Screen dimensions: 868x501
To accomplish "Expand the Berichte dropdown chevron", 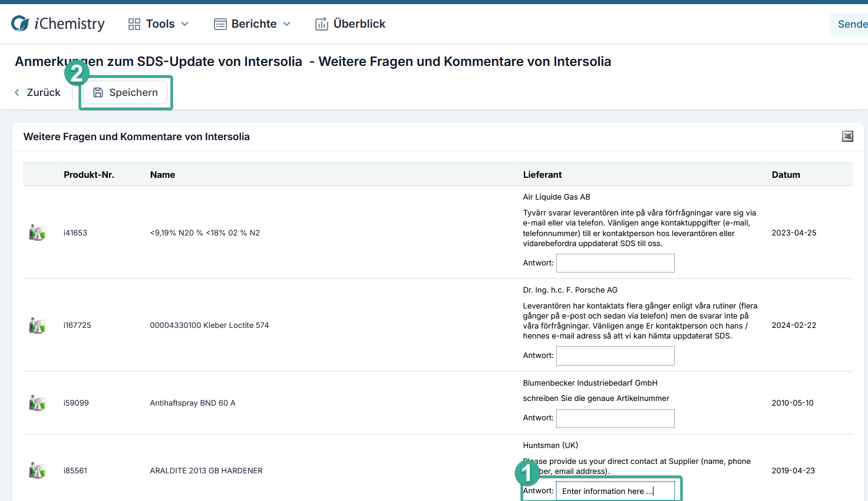I will (287, 24).
